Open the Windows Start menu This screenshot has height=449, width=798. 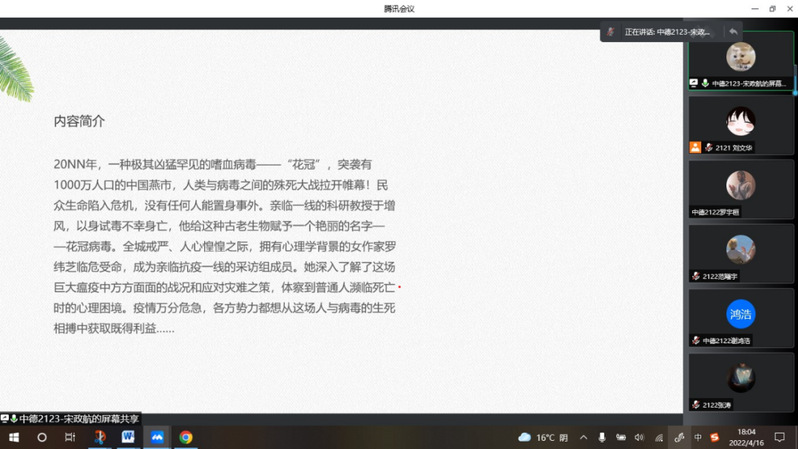click(x=14, y=437)
